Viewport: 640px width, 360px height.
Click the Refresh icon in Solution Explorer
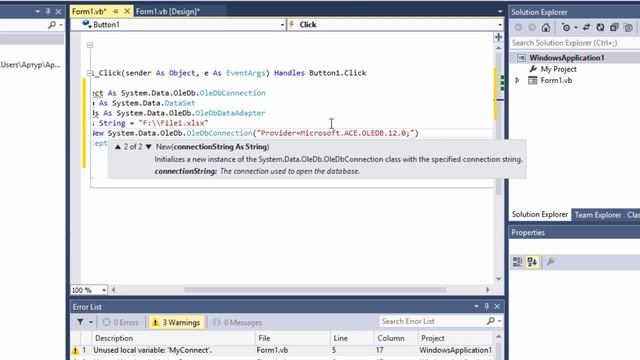click(600, 28)
